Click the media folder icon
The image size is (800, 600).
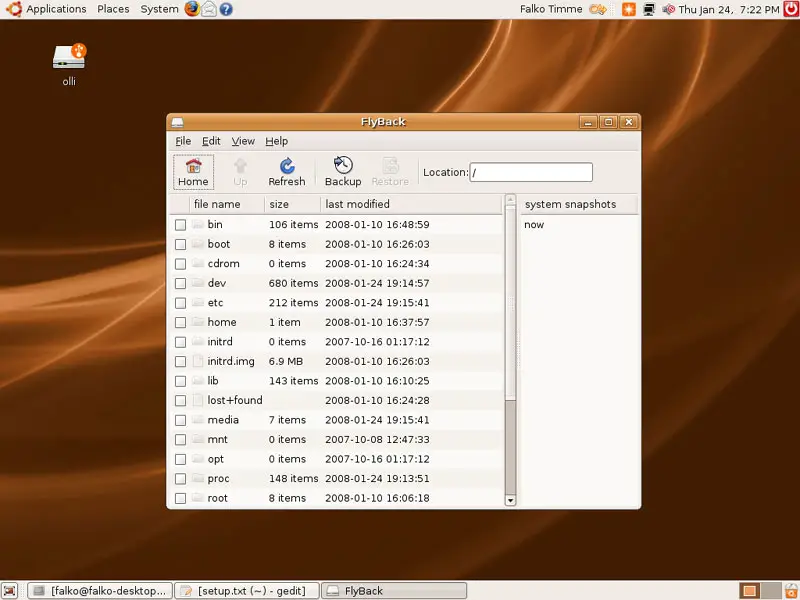198,420
